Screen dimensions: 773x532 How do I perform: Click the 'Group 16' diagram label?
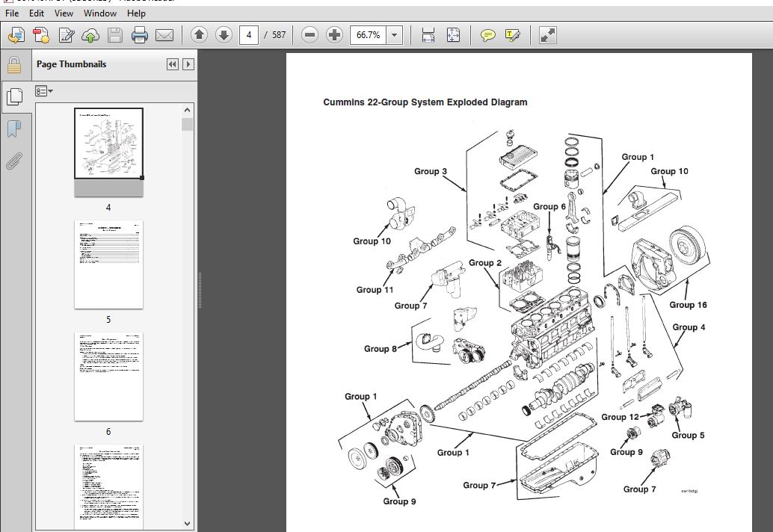click(689, 305)
